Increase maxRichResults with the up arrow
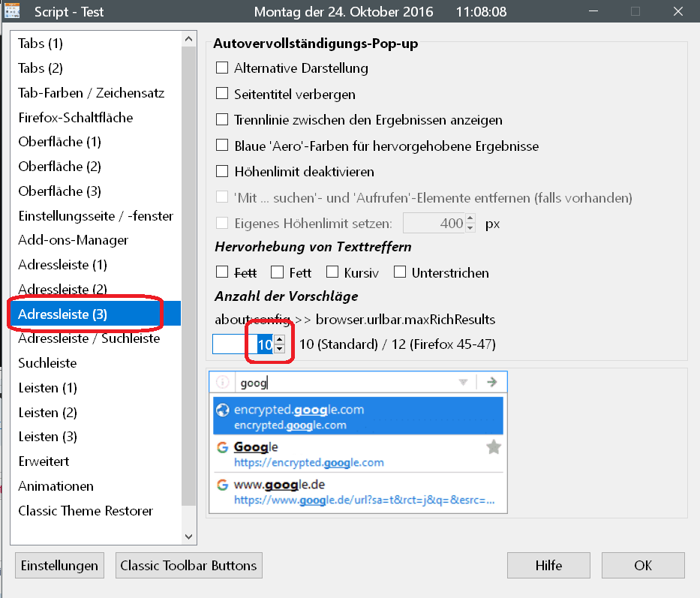This screenshot has width=700, height=598. (x=279, y=339)
